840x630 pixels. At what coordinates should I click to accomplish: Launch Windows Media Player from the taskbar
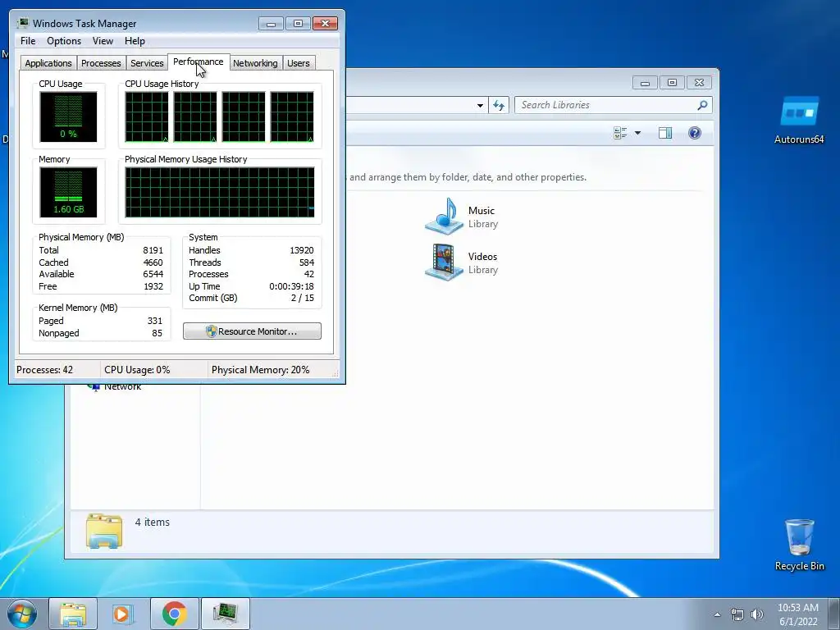[x=123, y=614]
